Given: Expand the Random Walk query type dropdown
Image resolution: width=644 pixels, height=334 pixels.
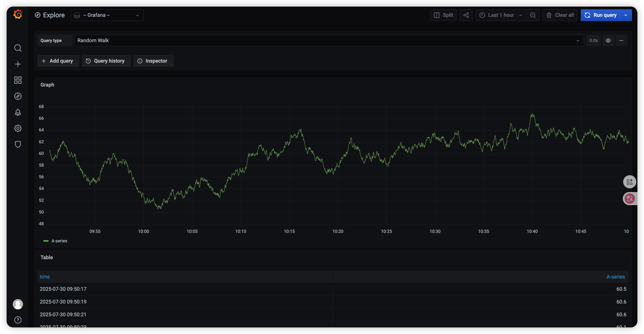Looking at the screenshot, I should pos(329,41).
